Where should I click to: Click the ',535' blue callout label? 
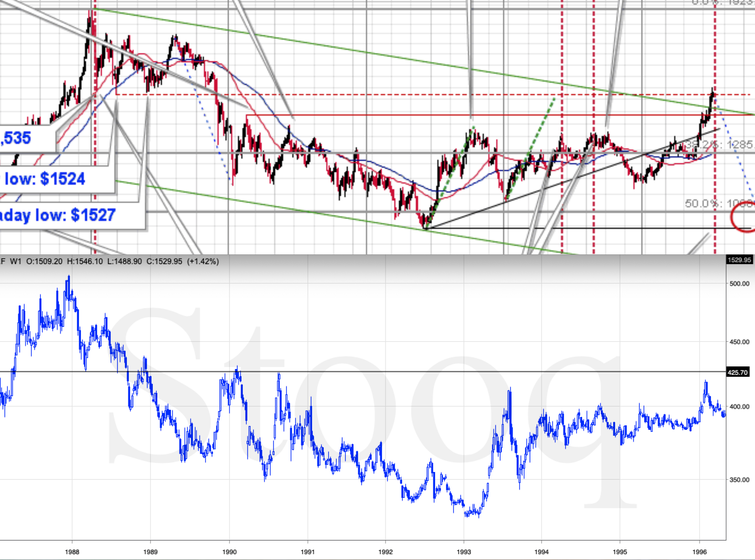point(16,138)
